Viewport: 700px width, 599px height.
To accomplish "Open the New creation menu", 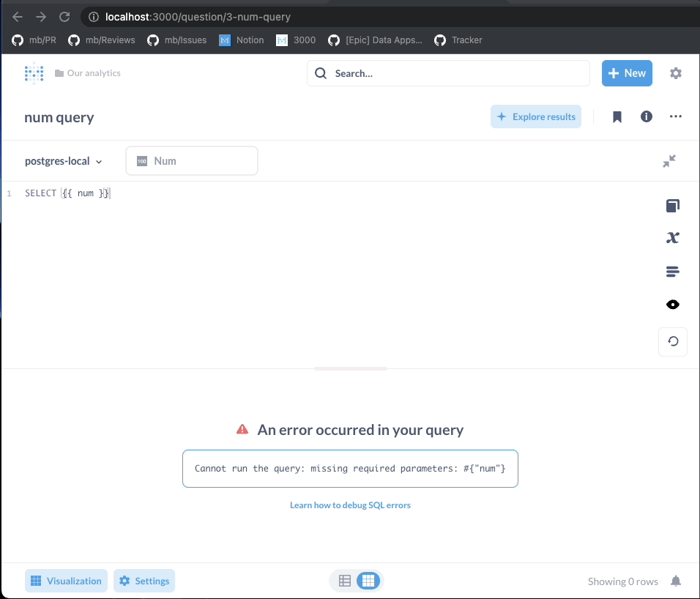I will 627,73.
